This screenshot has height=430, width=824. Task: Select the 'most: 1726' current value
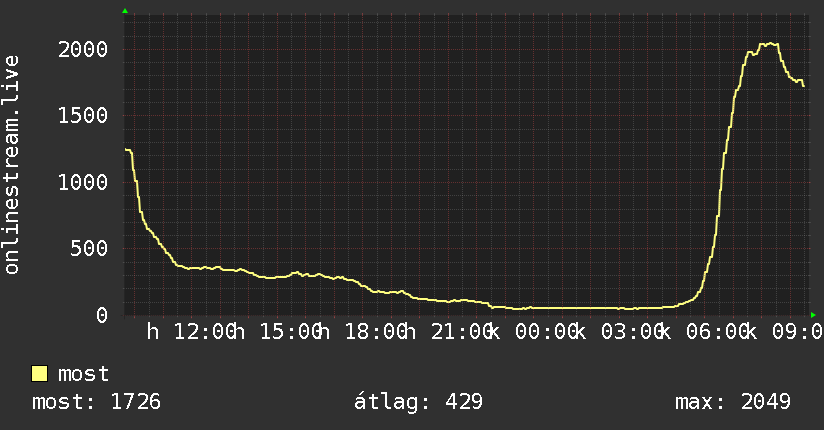tap(96, 402)
